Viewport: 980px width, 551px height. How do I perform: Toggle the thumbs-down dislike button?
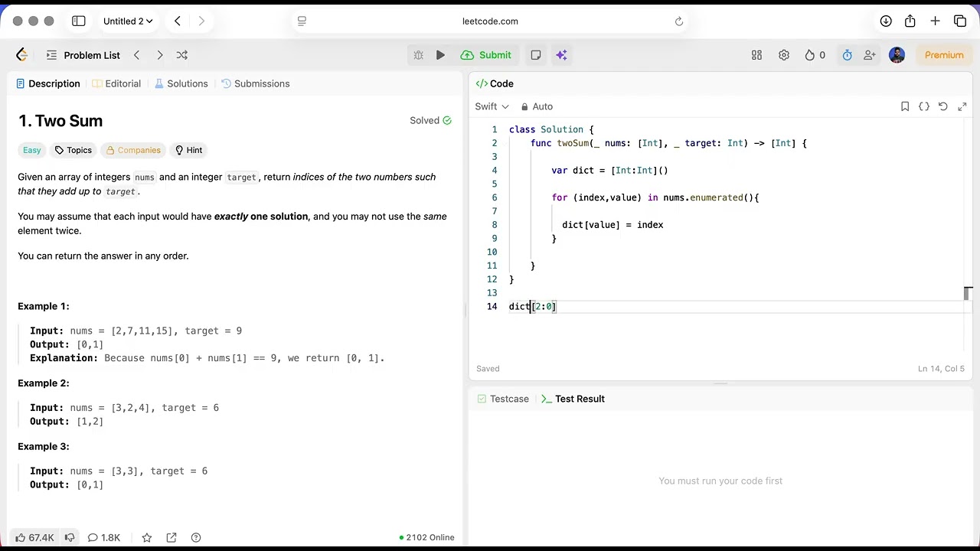click(70, 537)
